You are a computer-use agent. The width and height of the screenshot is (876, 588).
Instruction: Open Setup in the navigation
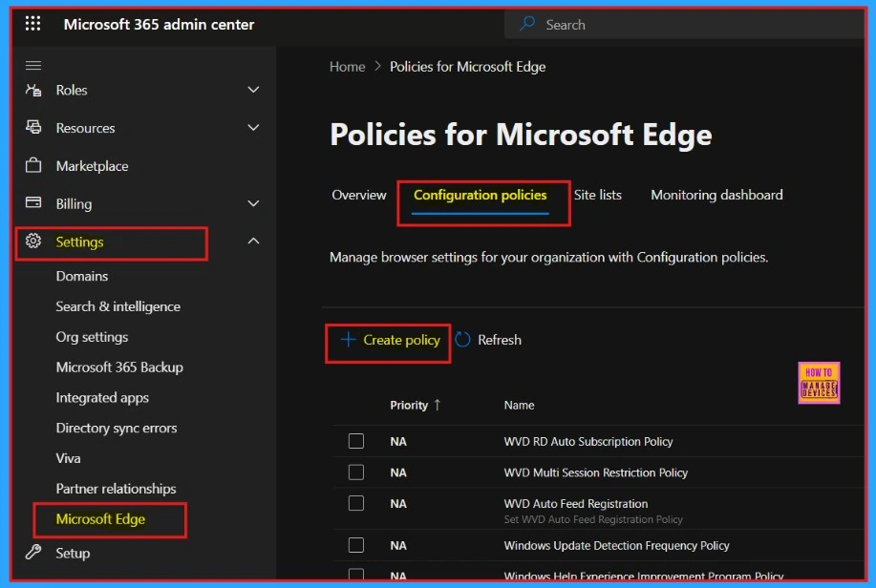coord(73,553)
